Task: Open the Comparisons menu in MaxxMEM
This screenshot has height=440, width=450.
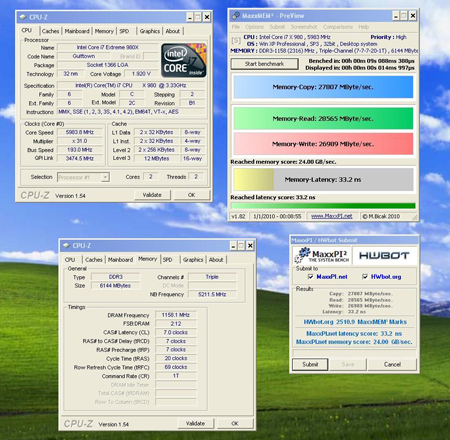Action: (x=338, y=27)
